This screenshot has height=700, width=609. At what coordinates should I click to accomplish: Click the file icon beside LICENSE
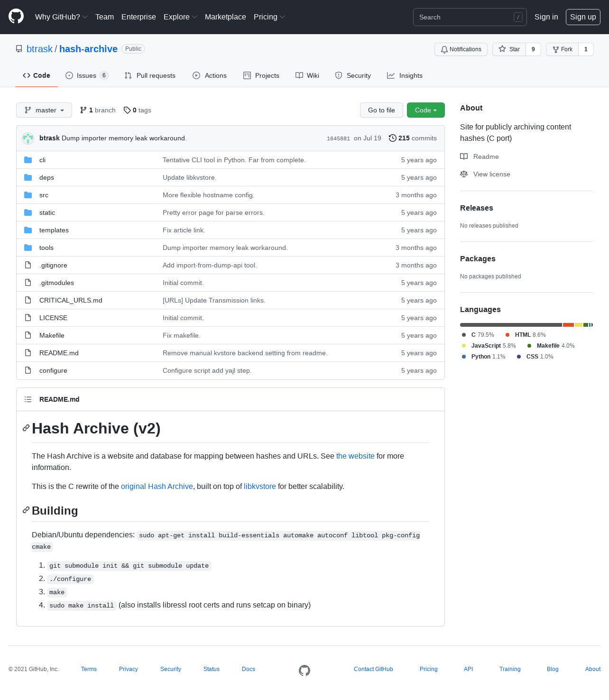tap(28, 318)
